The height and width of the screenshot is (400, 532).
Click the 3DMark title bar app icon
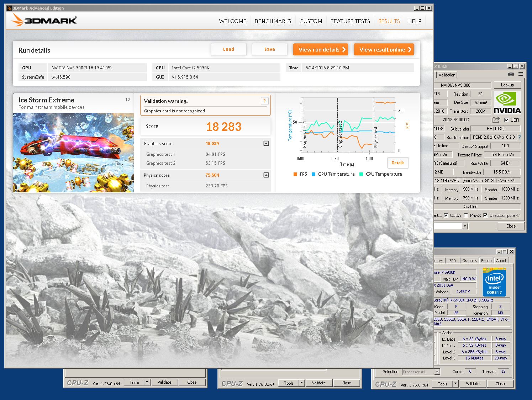(9, 8)
